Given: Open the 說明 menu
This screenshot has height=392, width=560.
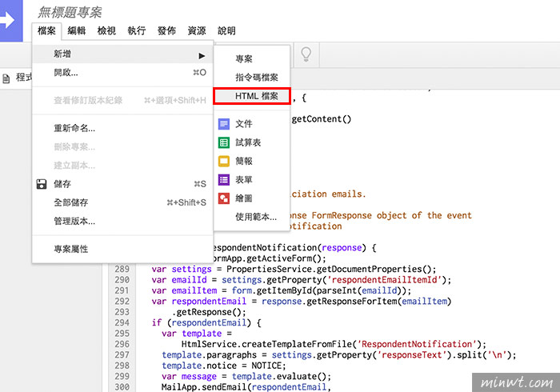Looking at the screenshot, I should click(226, 30).
